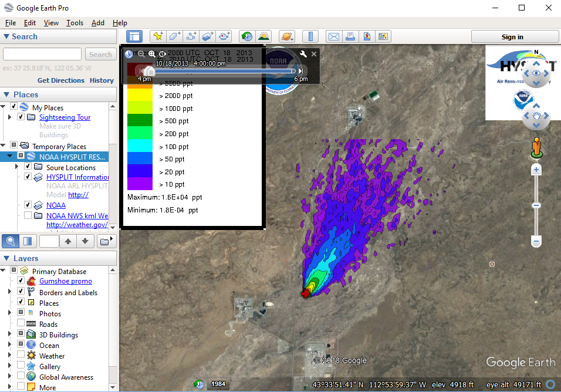Open time slider options wrench icon
This screenshot has width=561, height=392.
coord(303,54)
